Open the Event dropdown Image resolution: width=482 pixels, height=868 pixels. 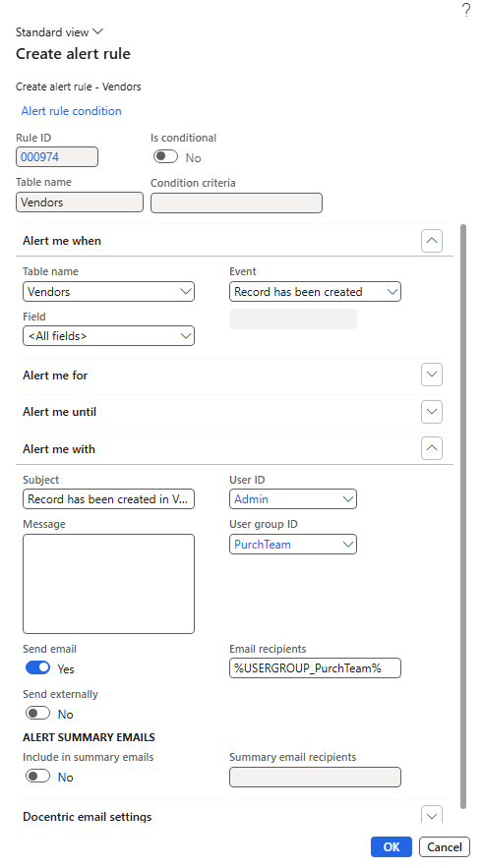click(315, 292)
